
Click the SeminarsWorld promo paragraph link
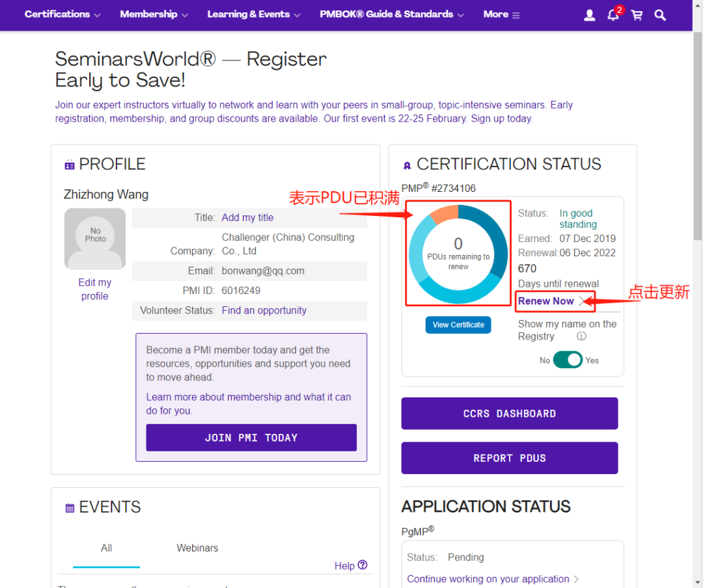point(314,112)
